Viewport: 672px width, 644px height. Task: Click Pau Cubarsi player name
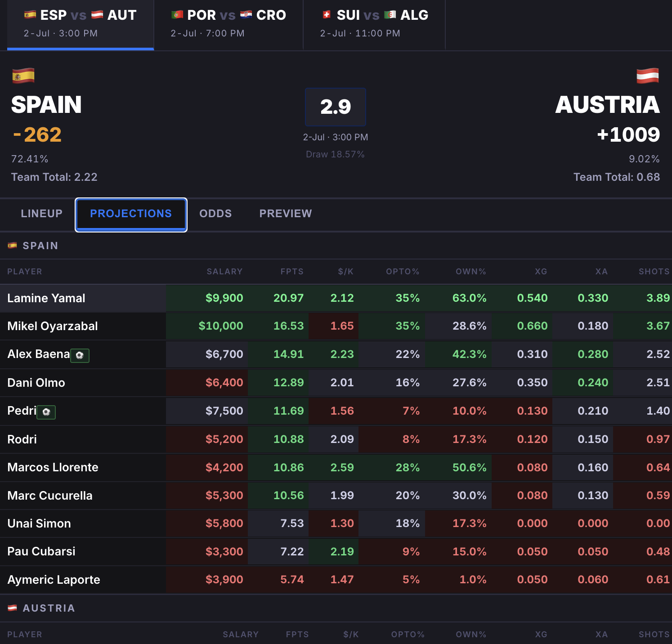41,551
